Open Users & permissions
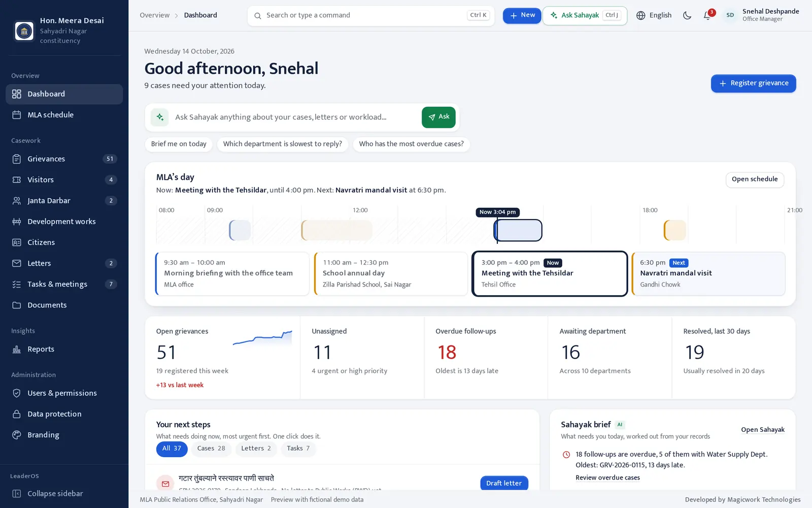Image resolution: width=812 pixels, height=508 pixels. [x=64, y=393]
